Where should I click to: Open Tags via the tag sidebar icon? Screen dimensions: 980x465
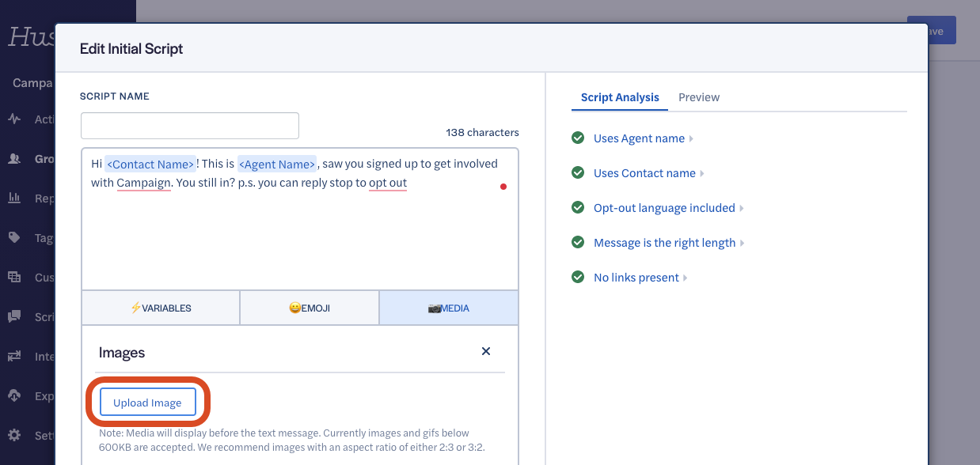tap(14, 238)
